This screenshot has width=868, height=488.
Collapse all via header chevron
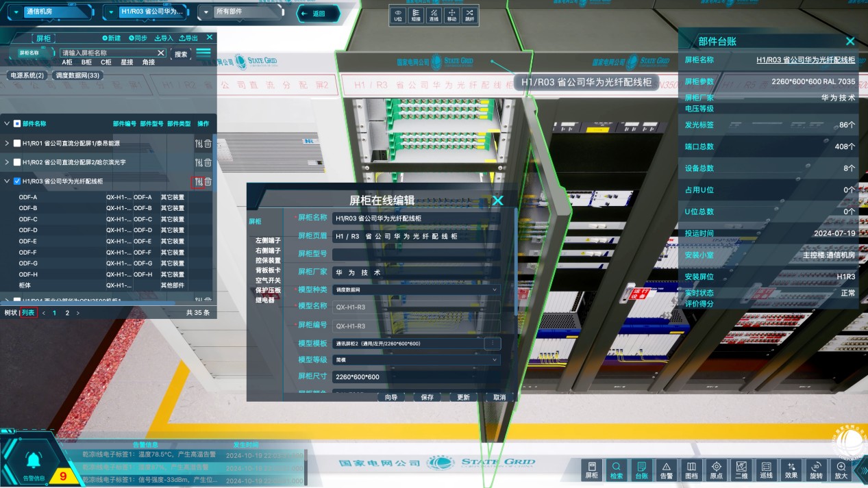tap(7, 124)
